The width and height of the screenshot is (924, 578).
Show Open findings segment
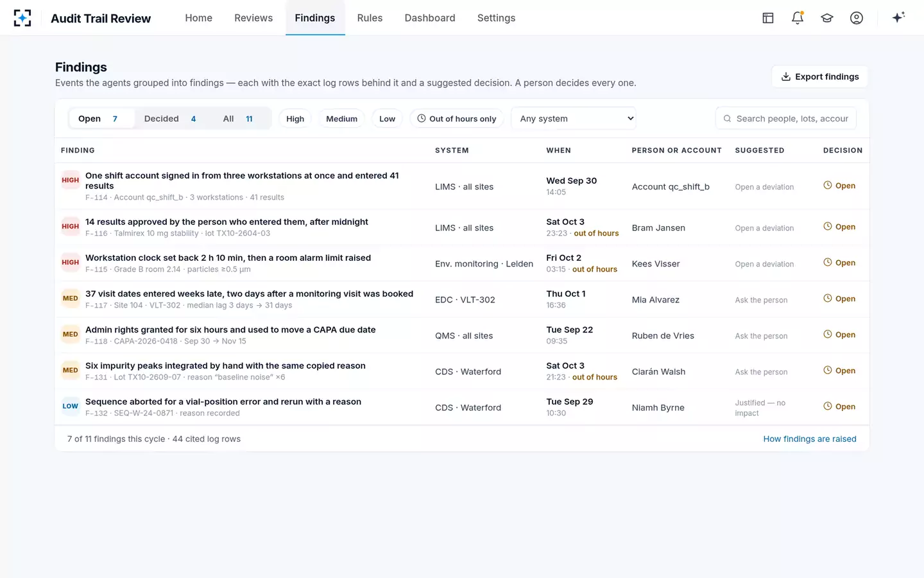click(101, 119)
